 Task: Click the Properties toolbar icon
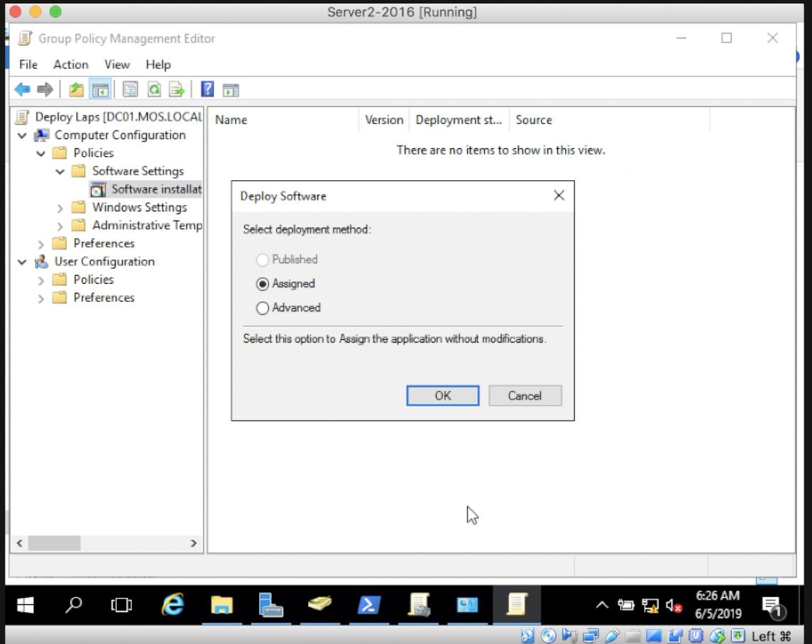pos(130,89)
